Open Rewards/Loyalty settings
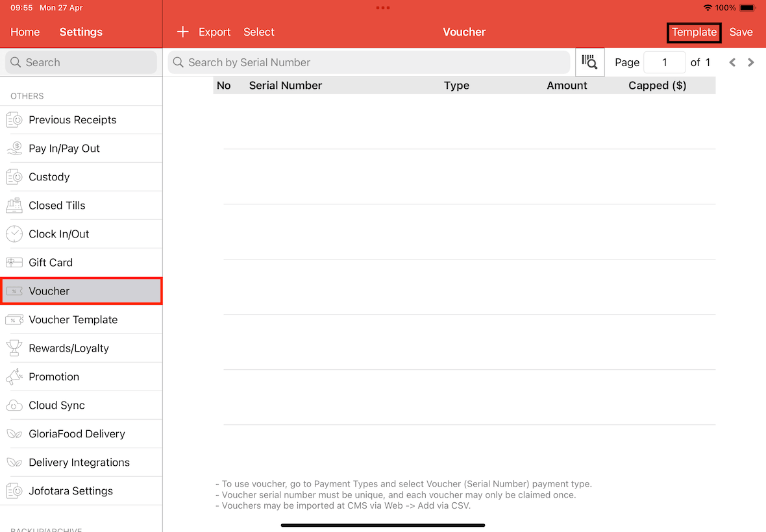The image size is (766, 532). coord(81,348)
